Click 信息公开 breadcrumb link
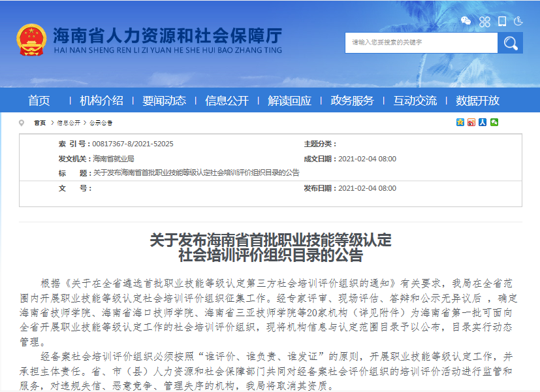The image size is (540, 392). click(x=69, y=123)
